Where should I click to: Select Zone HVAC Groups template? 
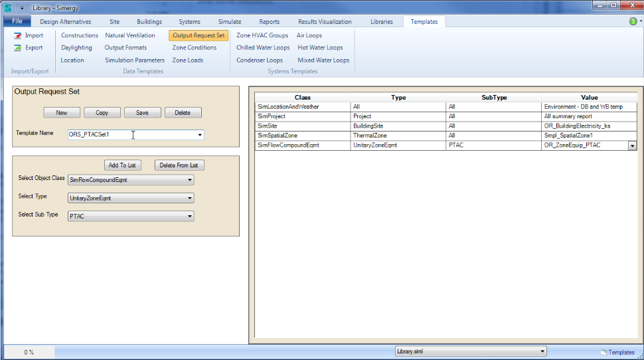tap(262, 36)
